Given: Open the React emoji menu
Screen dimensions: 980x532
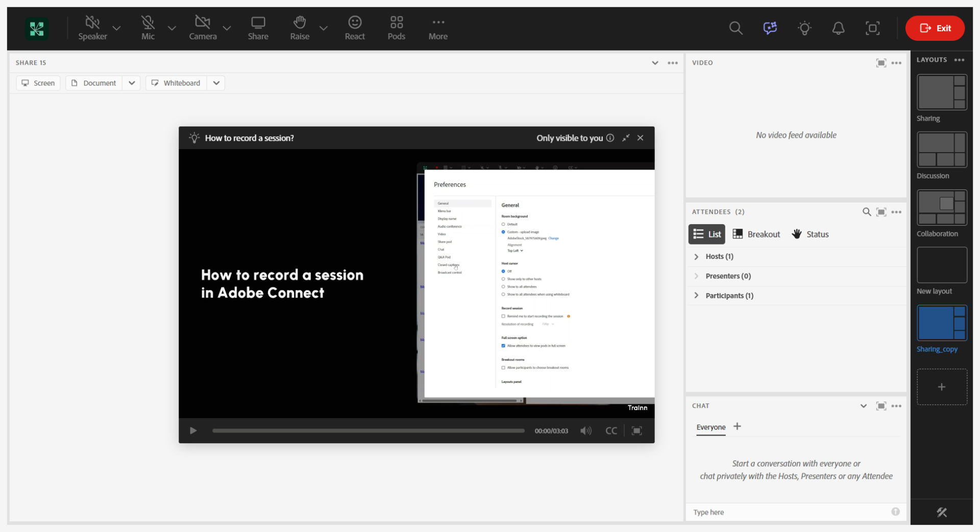Looking at the screenshot, I should coord(355,28).
